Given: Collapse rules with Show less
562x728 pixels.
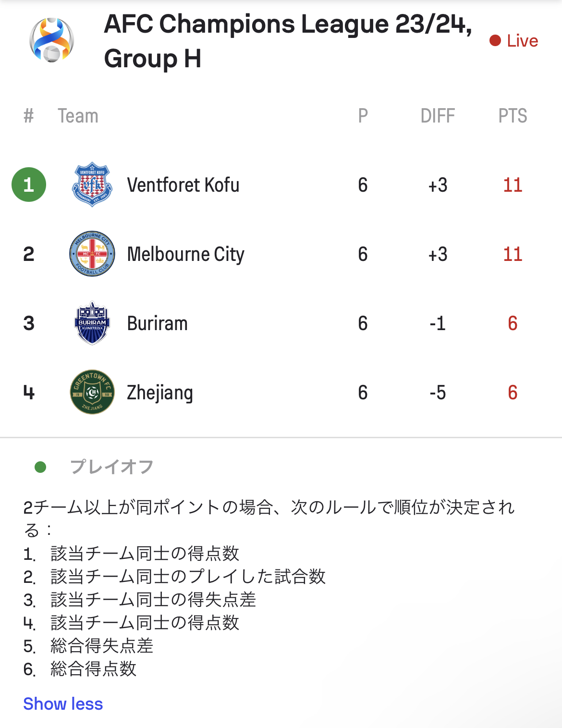Looking at the screenshot, I should point(63,703).
